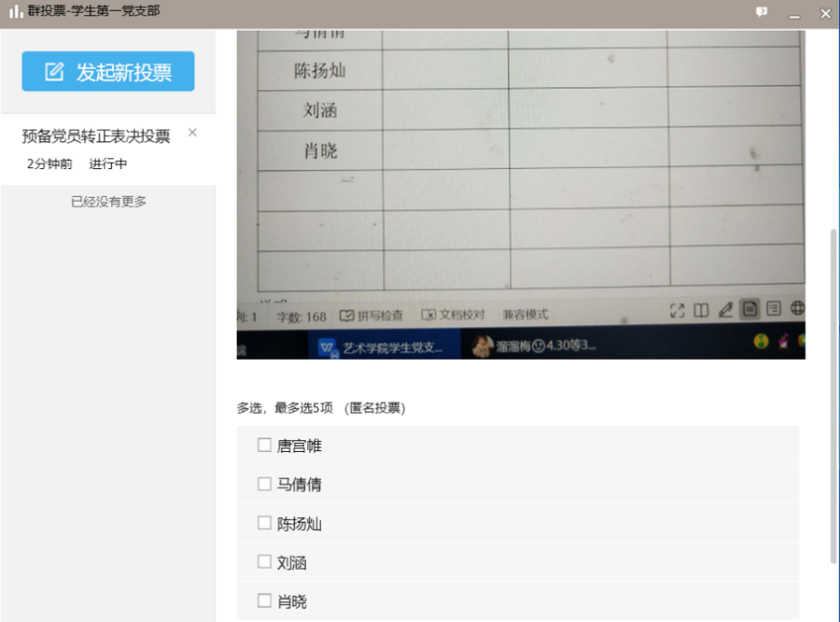840x622 pixels.
Task: Click 文档校对 in the pictured status bar
Action: 453,316
